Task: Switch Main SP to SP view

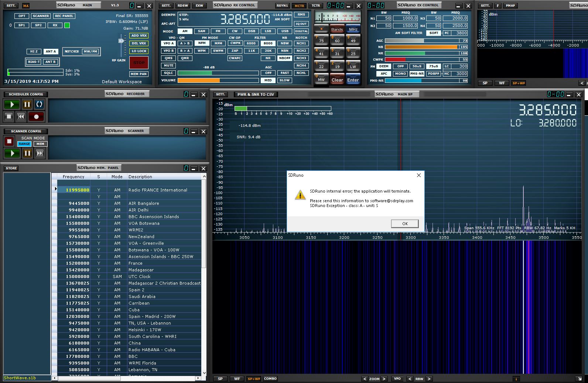Action: click(x=220, y=379)
